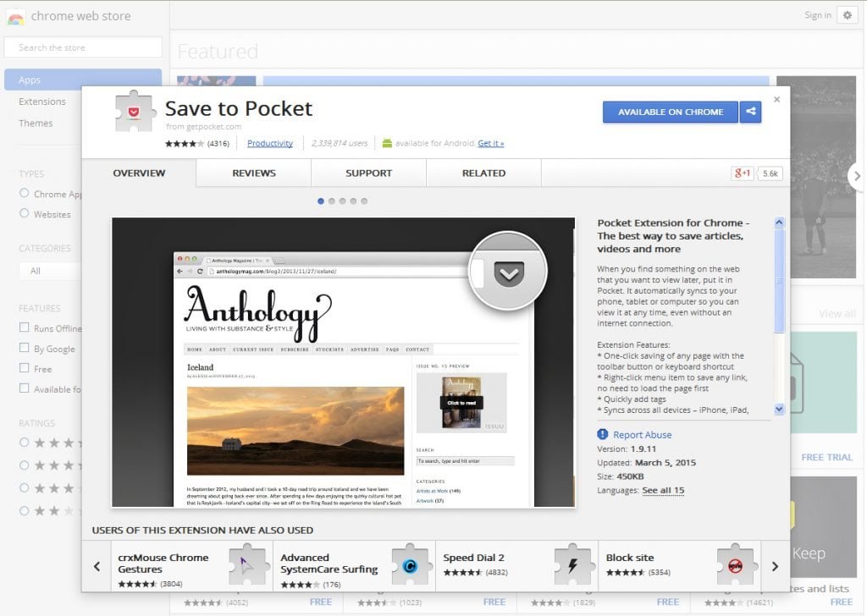
Task: Select Apps in the sidebar
Action: (83, 80)
